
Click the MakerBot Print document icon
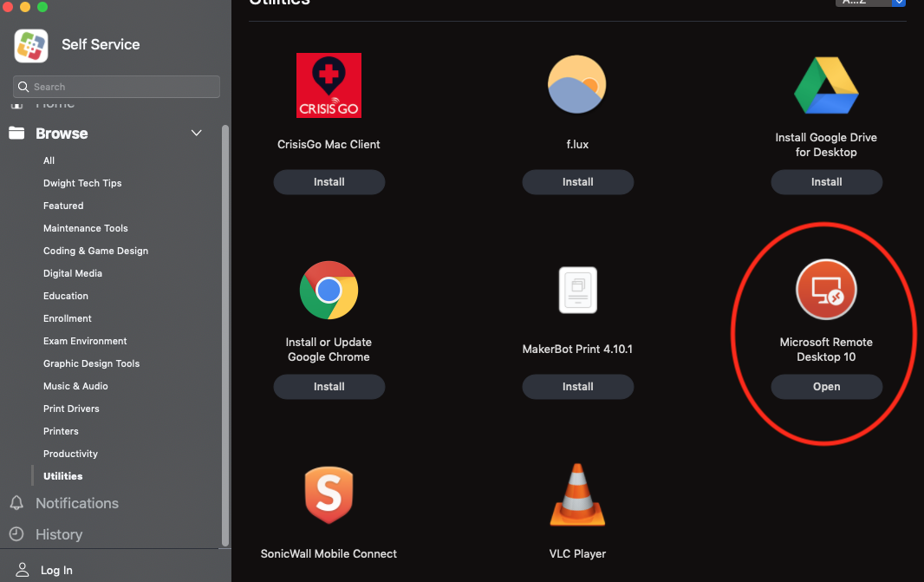[x=577, y=290]
